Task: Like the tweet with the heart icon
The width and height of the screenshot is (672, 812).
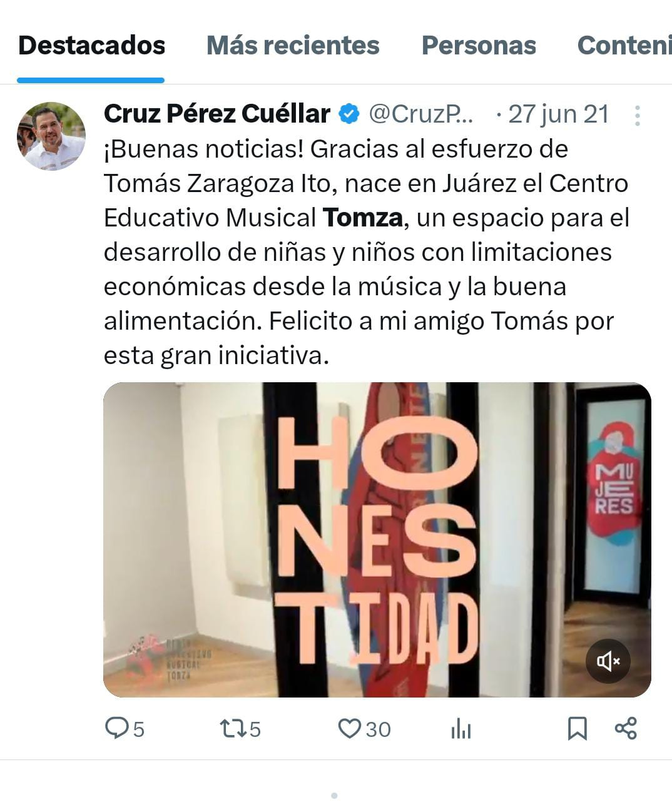Action: click(350, 728)
